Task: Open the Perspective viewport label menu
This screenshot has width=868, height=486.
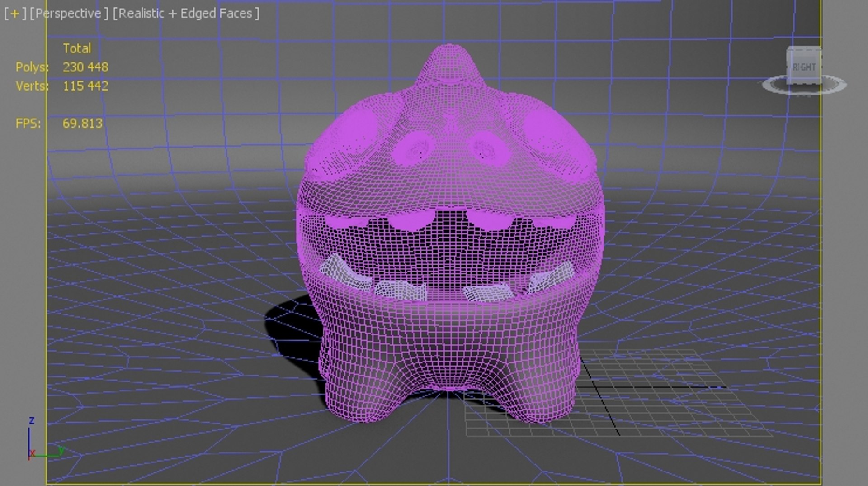Action: tap(69, 14)
